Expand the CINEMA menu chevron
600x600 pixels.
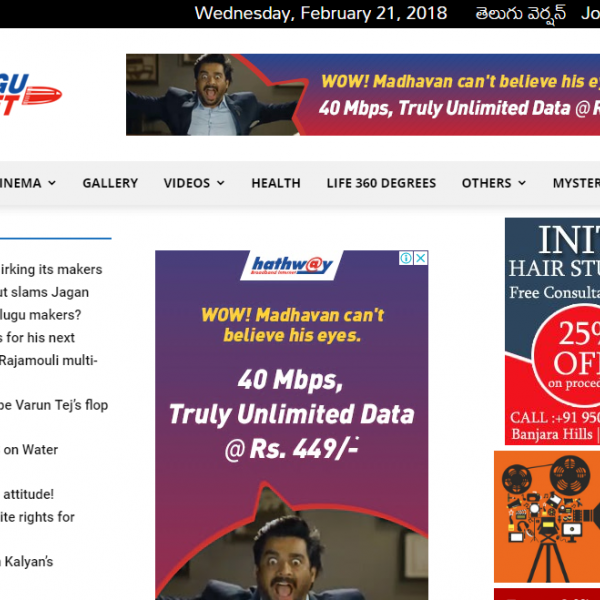[51, 183]
